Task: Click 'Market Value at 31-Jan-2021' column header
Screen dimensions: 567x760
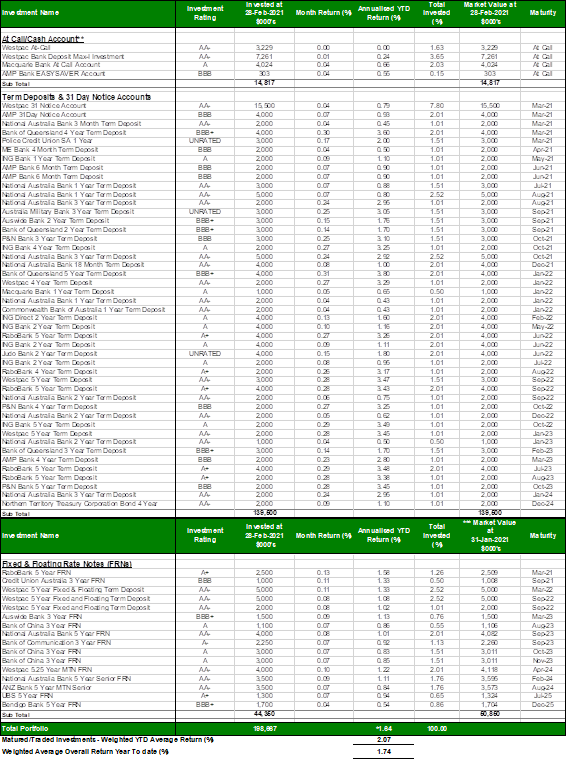Action: click(490, 536)
